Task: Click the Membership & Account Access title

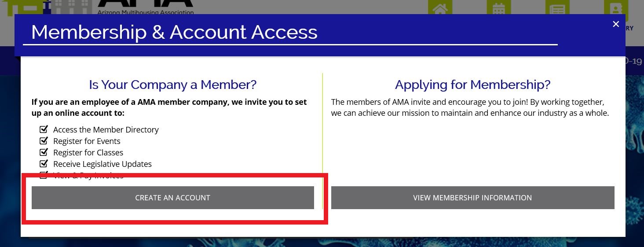Action: (174, 32)
